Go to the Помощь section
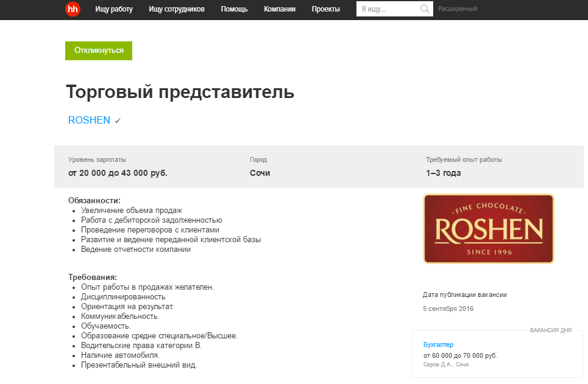Screen dimensions: 588x384 click(x=234, y=9)
